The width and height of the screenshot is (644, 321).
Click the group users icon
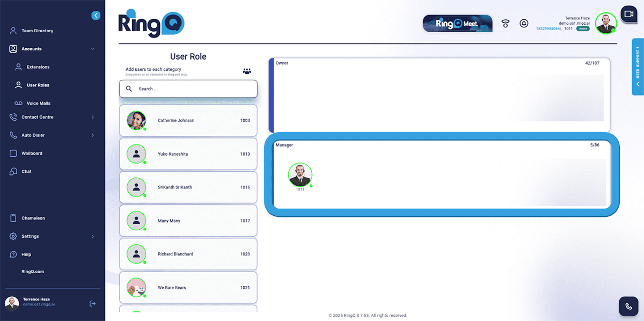tap(247, 71)
